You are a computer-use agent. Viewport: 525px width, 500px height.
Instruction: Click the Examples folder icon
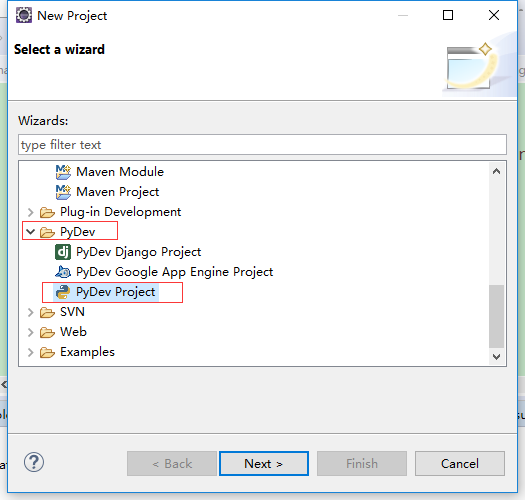click(x=47, y=352)
